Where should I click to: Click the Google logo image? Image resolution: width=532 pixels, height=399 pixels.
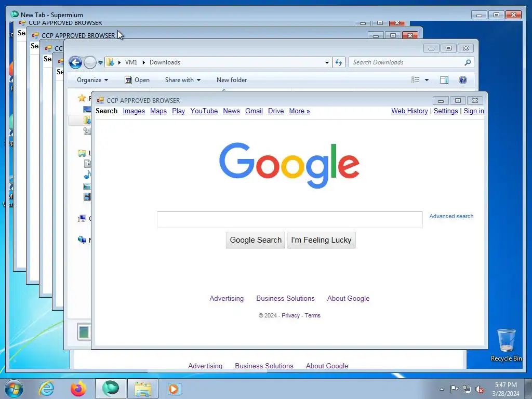pos(289,165)
